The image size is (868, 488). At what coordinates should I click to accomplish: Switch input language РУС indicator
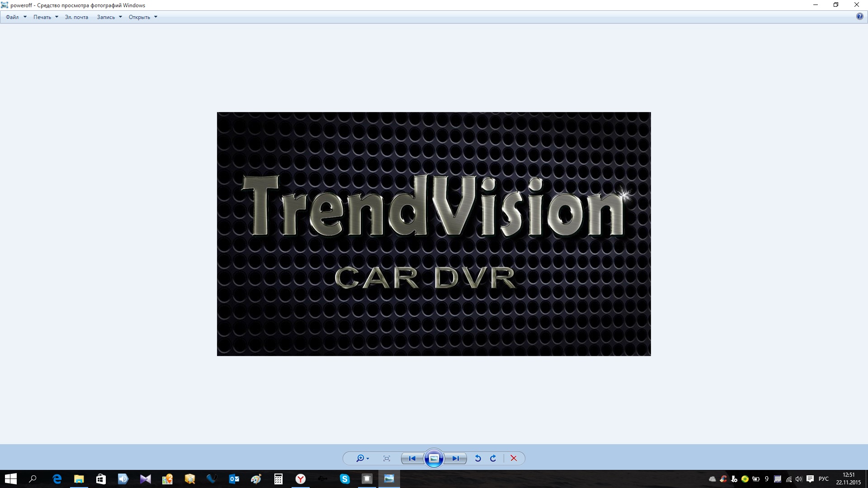point(823,479)
